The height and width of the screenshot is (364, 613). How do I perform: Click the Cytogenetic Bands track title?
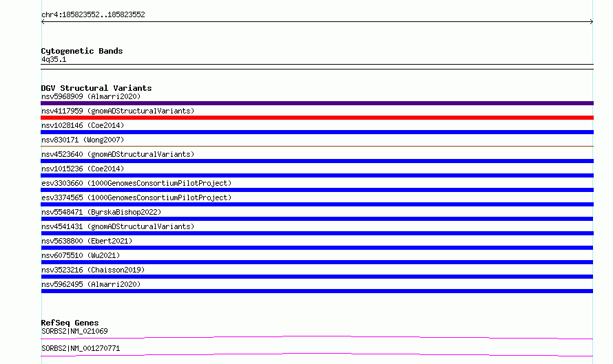click(x=82, y=51)
